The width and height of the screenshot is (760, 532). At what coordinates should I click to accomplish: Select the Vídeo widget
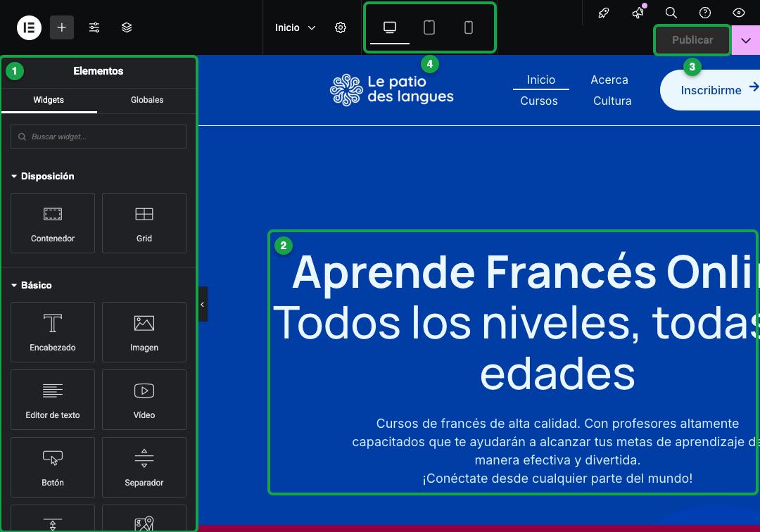(144, 400)
